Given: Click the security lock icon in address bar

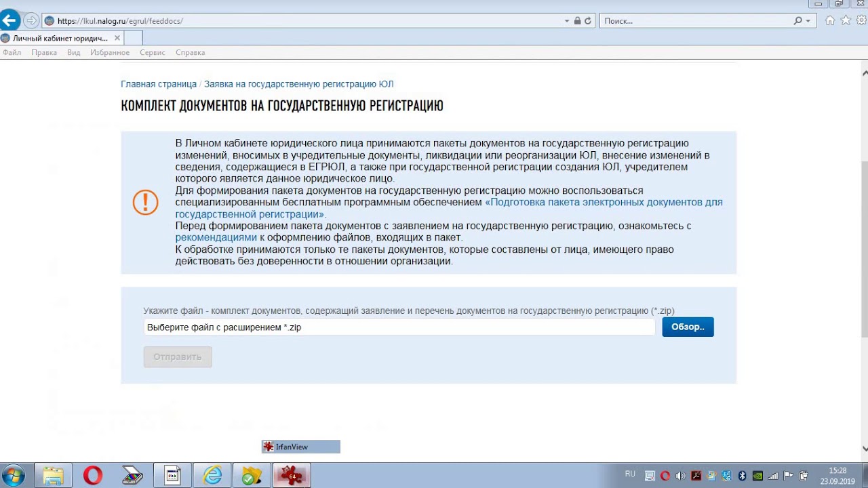Looking at the screenshot, I should click(x=577, y=21).
